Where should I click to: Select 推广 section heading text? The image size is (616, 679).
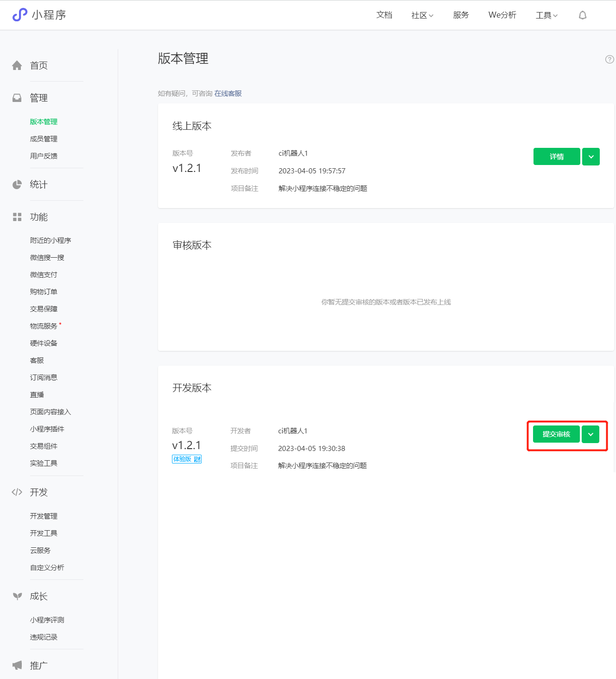coord(39,666)
